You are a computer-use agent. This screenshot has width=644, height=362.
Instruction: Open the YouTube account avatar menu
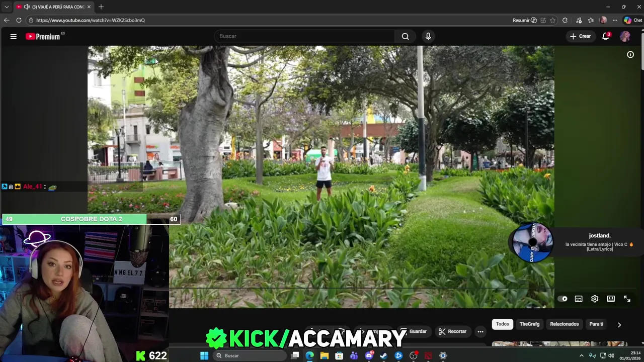(x=625, y=36)
